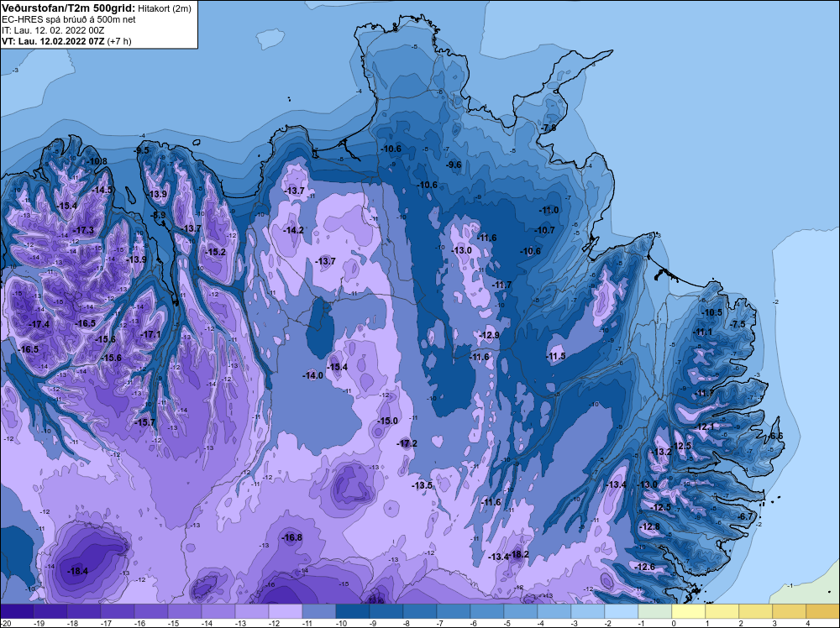Click the -12.9 temperature value

489,335
